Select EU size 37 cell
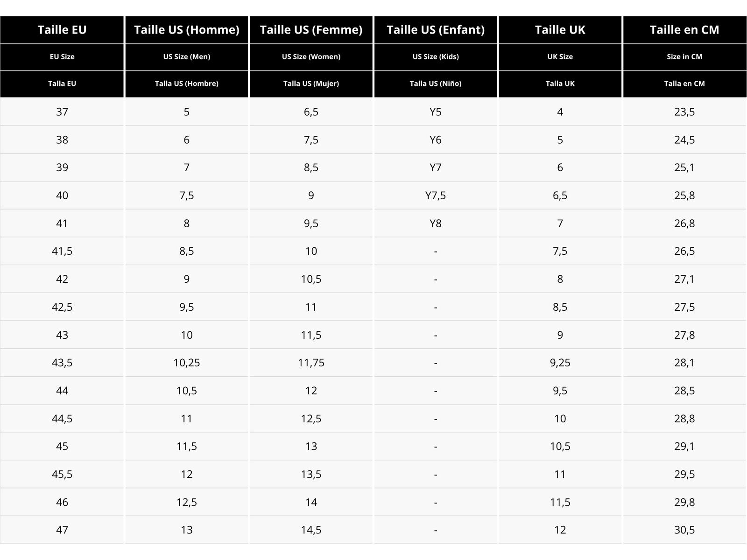The image size is (747, 560). click(x=62, y=112)
